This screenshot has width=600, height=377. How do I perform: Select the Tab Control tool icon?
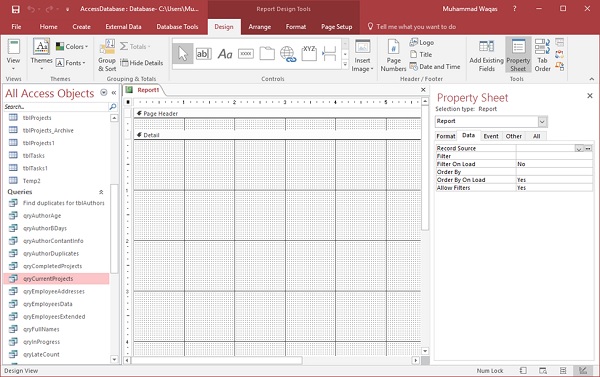tap(267, 54)
